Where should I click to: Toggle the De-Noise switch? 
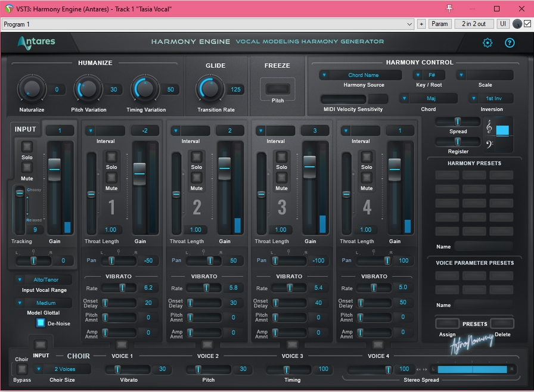(41, 323)
